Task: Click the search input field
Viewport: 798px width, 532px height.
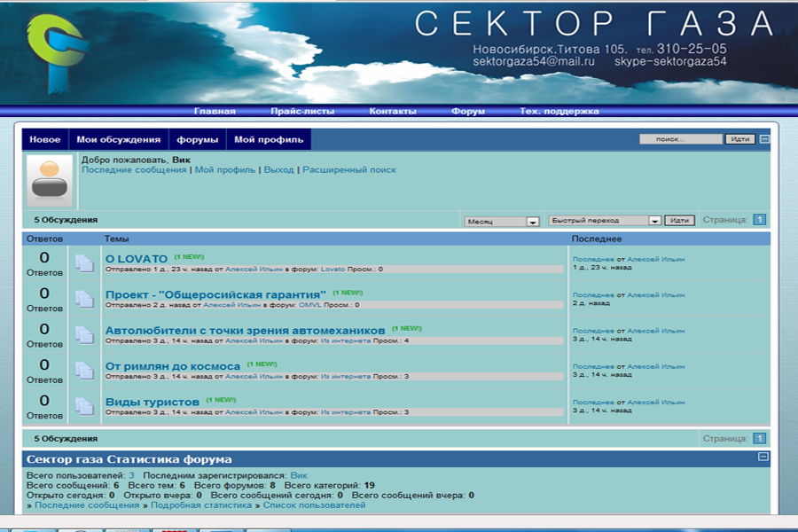Action: coord(680,139)
